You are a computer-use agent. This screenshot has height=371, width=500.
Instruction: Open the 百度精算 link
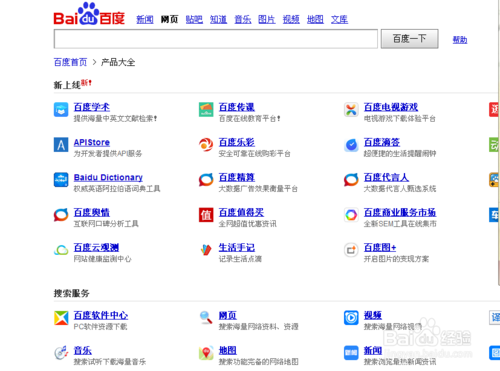(x=237, y=177)
